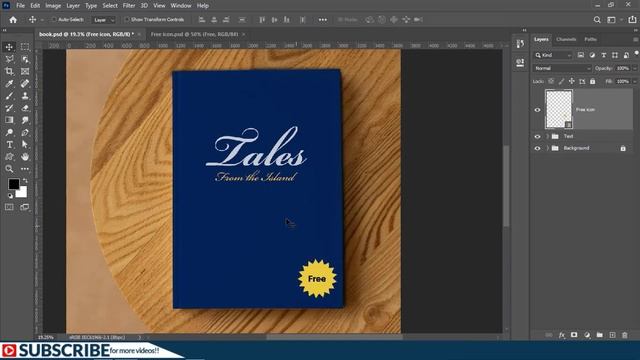
Task: Select the Crop tool
Action: (x=9, y=71)
